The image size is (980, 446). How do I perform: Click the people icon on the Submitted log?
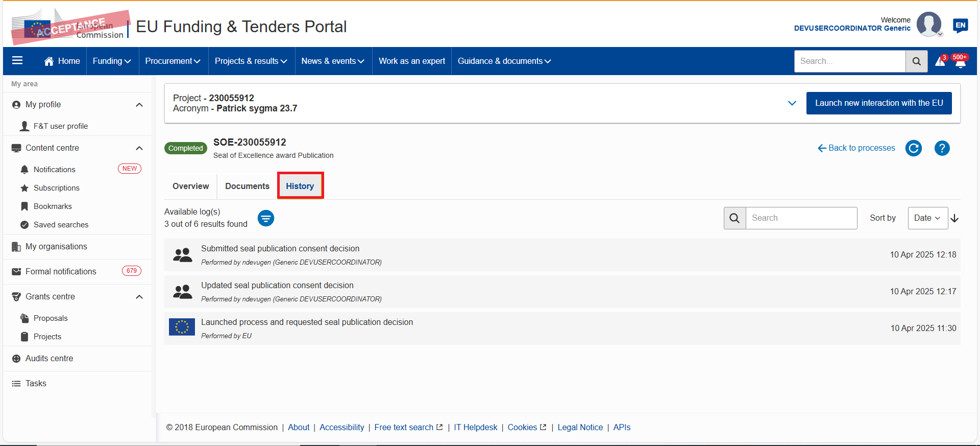coord(182,255)
